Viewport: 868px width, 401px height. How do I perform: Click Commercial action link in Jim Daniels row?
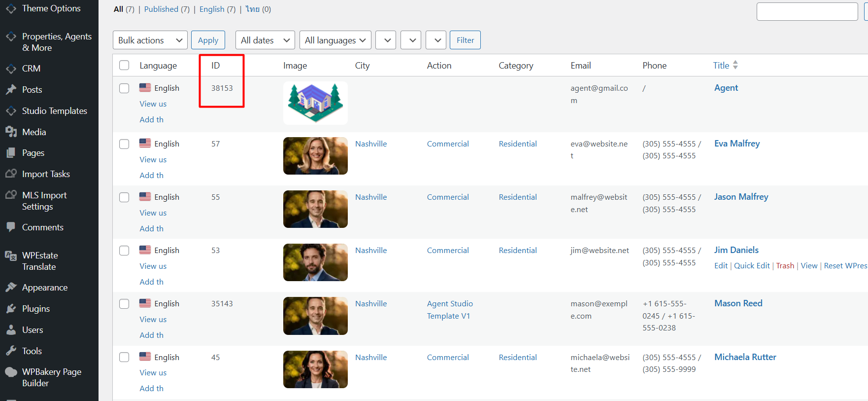click(x=448, y=250)
